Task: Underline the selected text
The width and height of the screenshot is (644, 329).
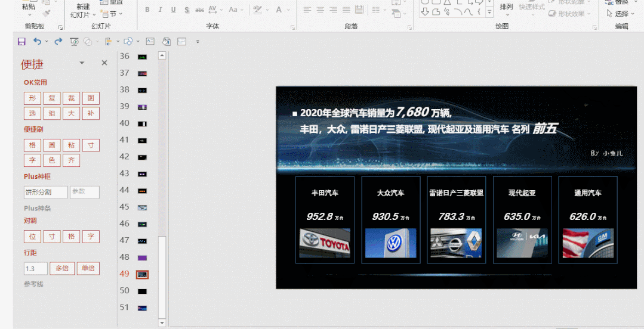Action: click(x=173, y=10)
